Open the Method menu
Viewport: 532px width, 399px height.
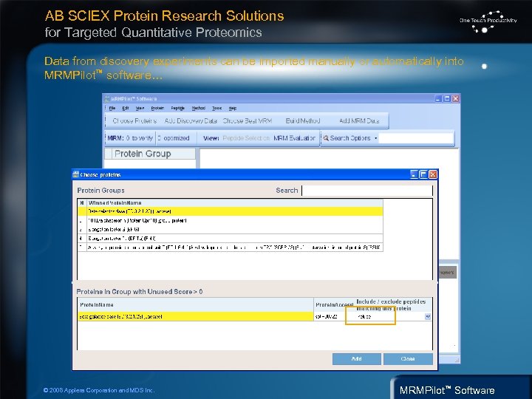coord(199,108)
